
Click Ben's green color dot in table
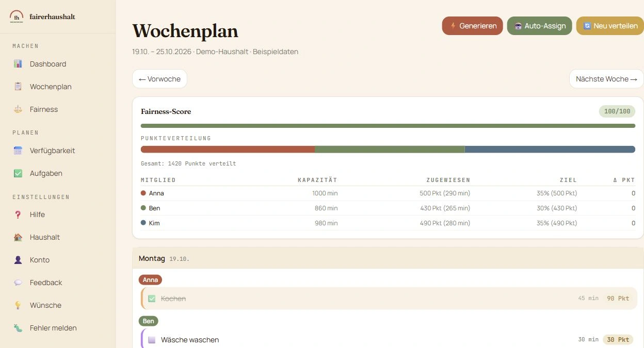click(x=143, y=208)
